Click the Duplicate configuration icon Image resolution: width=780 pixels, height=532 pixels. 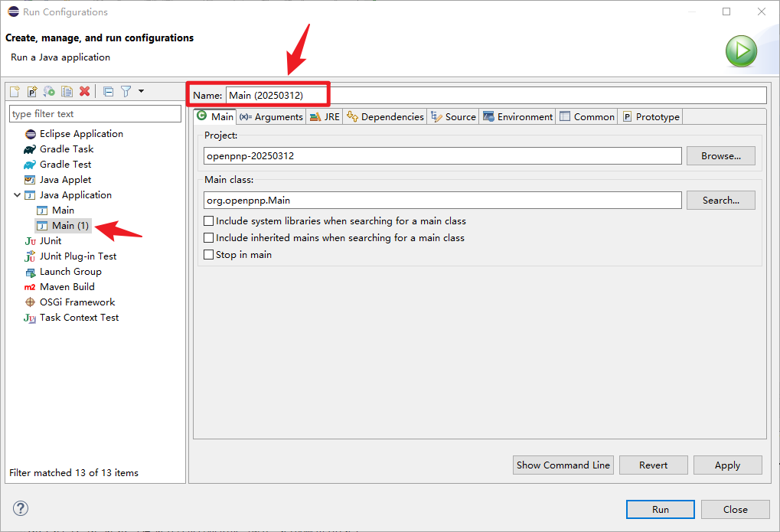(67, 91)
